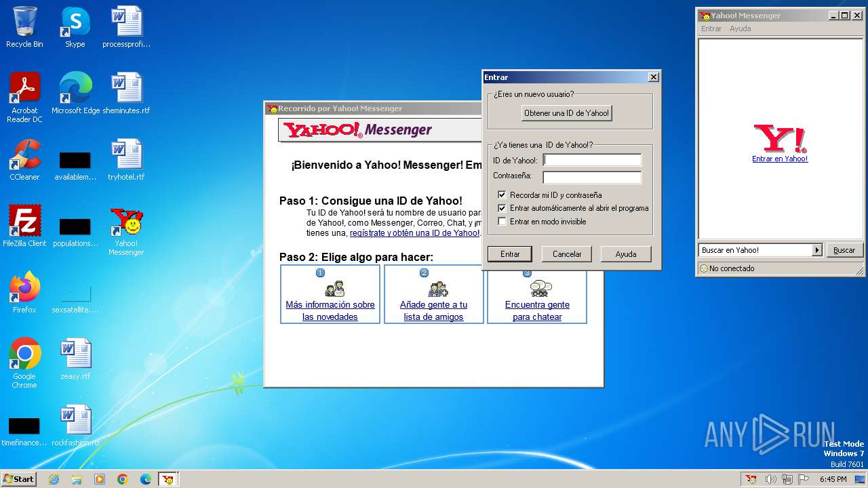Open Entrar menu in Messenger window

[x=711, y=28]
